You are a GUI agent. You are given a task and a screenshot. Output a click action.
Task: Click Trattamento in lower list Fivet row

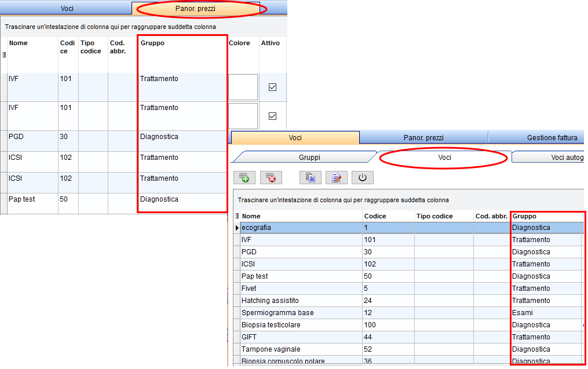(x=547, y=288)
